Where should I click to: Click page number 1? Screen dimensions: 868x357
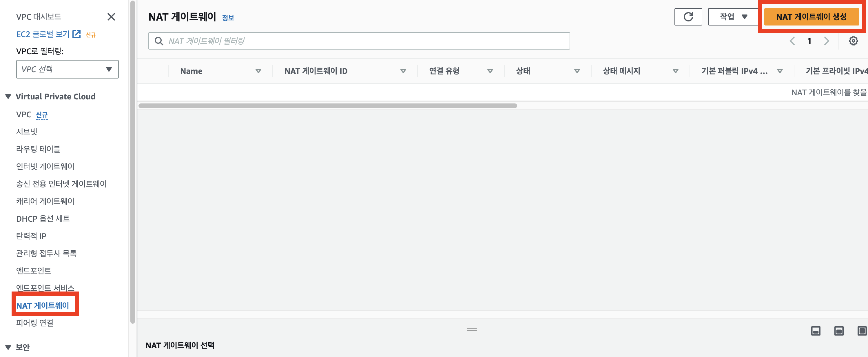pos(809,41)
